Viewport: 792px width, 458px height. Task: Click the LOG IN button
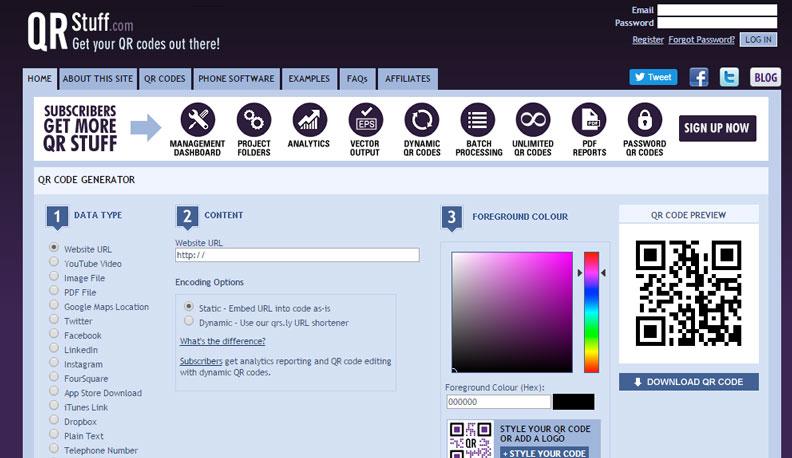coord(758,39)
